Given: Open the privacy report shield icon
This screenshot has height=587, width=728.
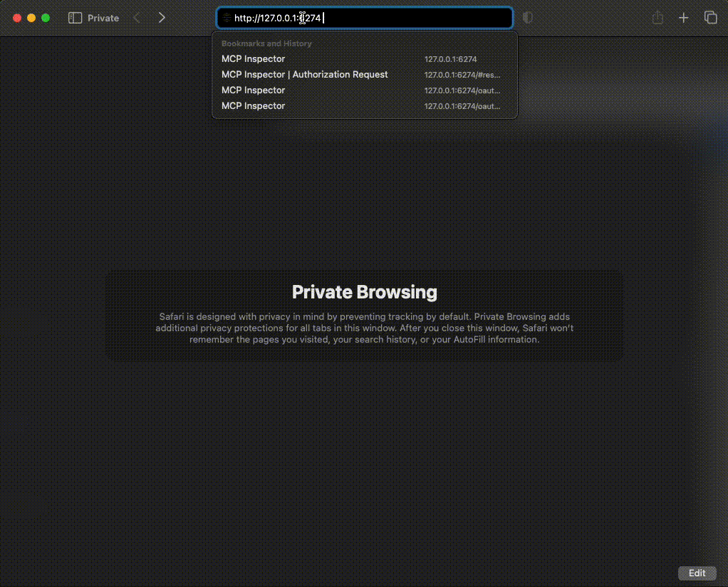Looking at the screenshot, I should (527, 18).
